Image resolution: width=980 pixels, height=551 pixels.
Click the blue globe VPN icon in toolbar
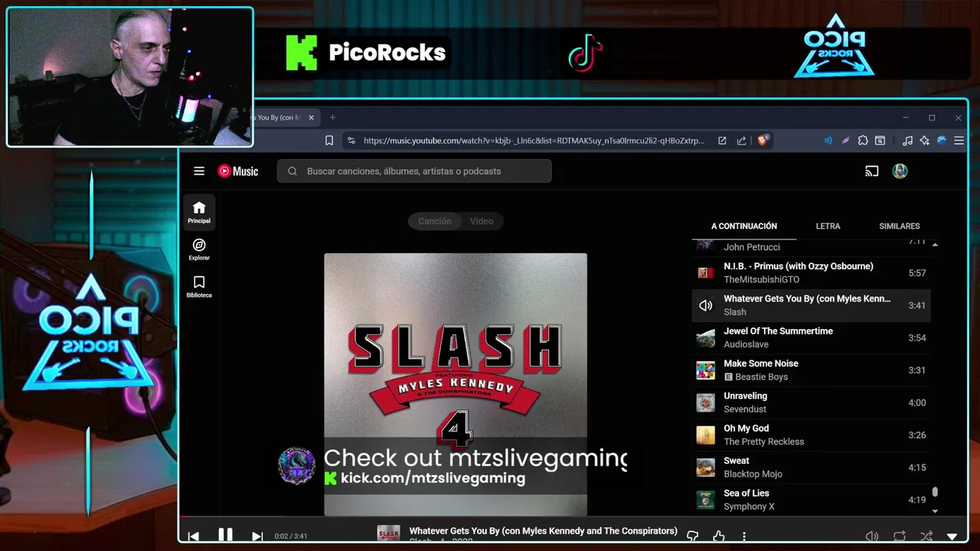942,141
